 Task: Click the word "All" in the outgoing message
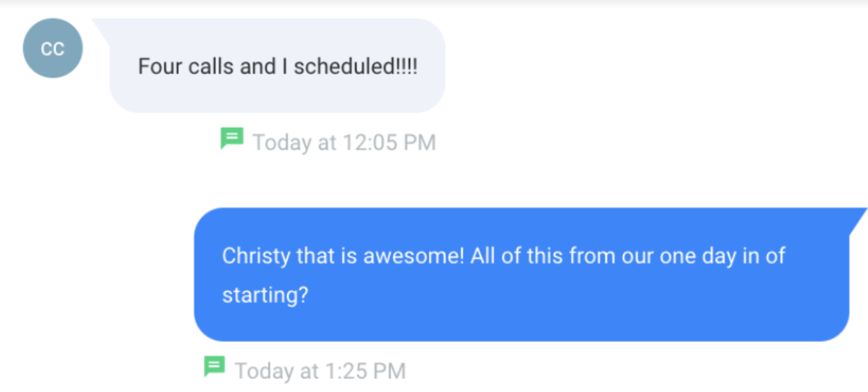point(484,256)
